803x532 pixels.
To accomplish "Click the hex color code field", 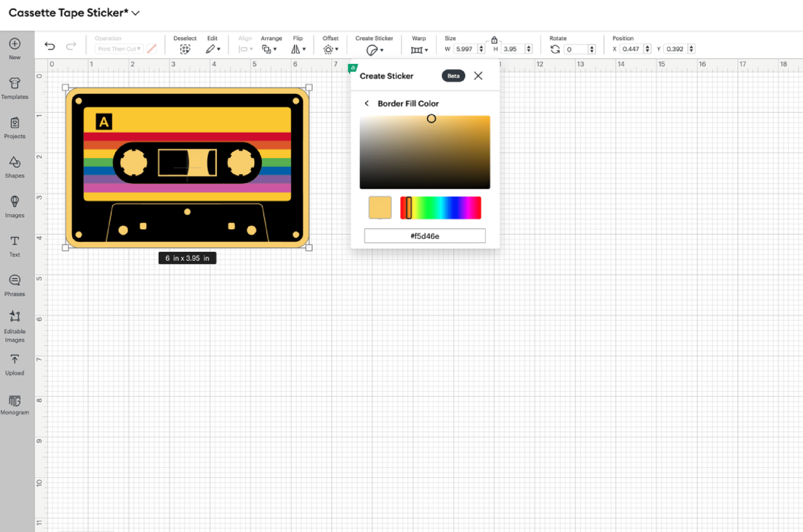I will (x=424, y=236).
